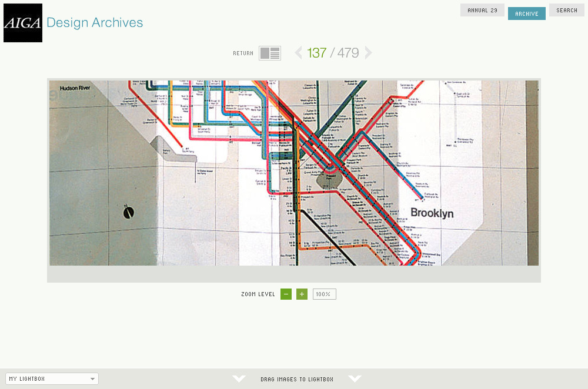
Task: Open the My Lightbox dropdown
Action: [x=52, y=379]
